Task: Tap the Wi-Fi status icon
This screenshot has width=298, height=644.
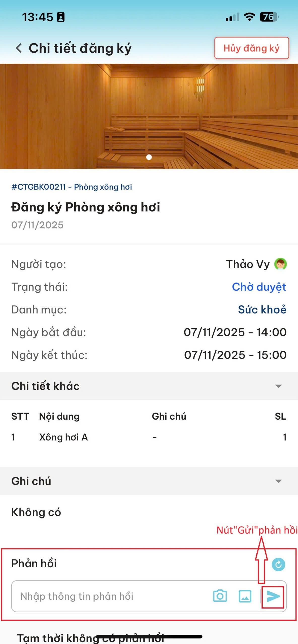Action: [249, 17]
